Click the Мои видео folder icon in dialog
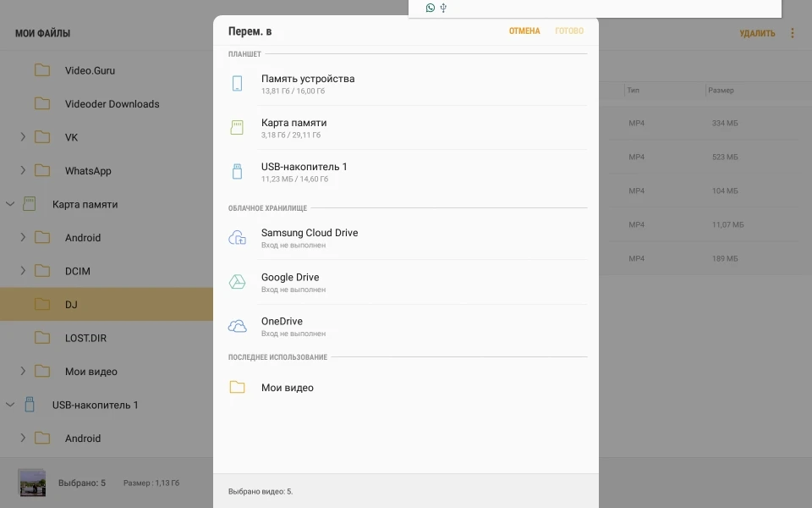Screen dimensions: 812x508 point(237,387)
